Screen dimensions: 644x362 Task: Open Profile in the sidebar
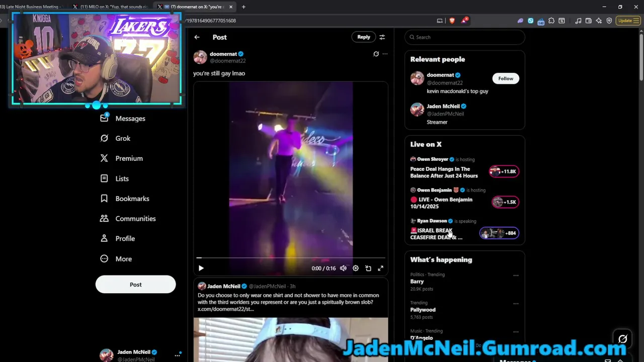117,239
